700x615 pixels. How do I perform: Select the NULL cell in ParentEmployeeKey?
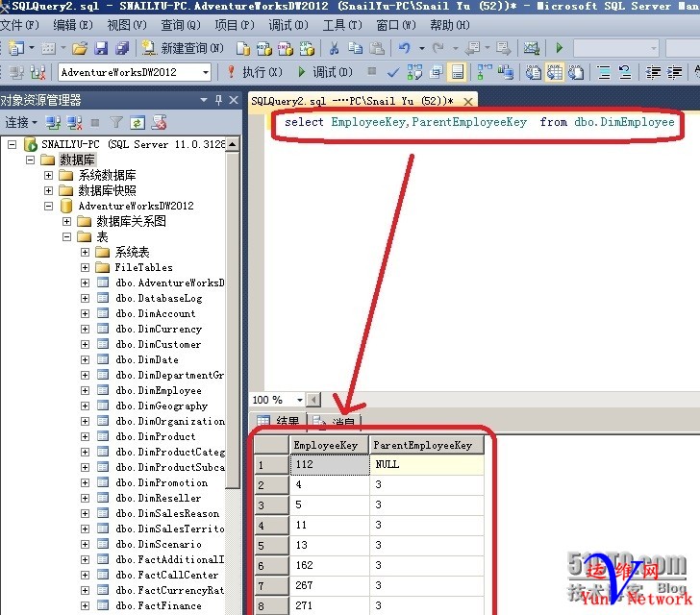427,464
